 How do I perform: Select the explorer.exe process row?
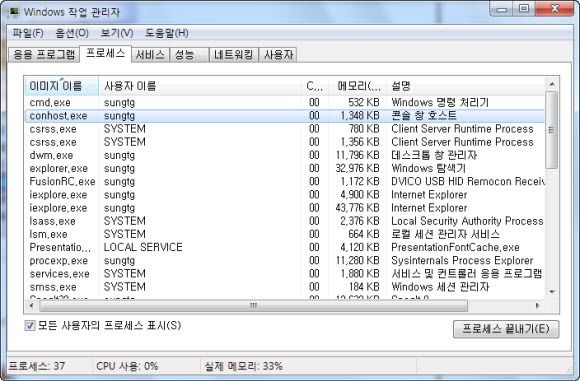tap(284, 168)
